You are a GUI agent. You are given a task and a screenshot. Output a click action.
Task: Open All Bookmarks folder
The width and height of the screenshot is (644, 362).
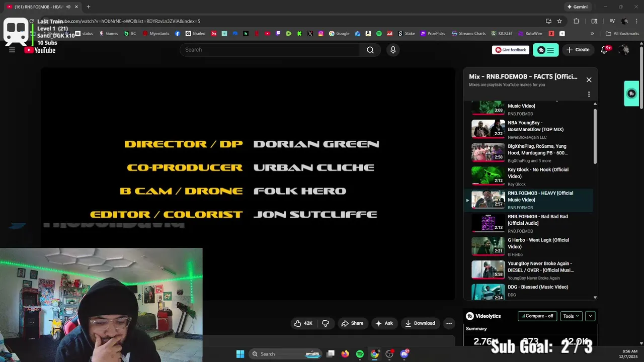622,34
